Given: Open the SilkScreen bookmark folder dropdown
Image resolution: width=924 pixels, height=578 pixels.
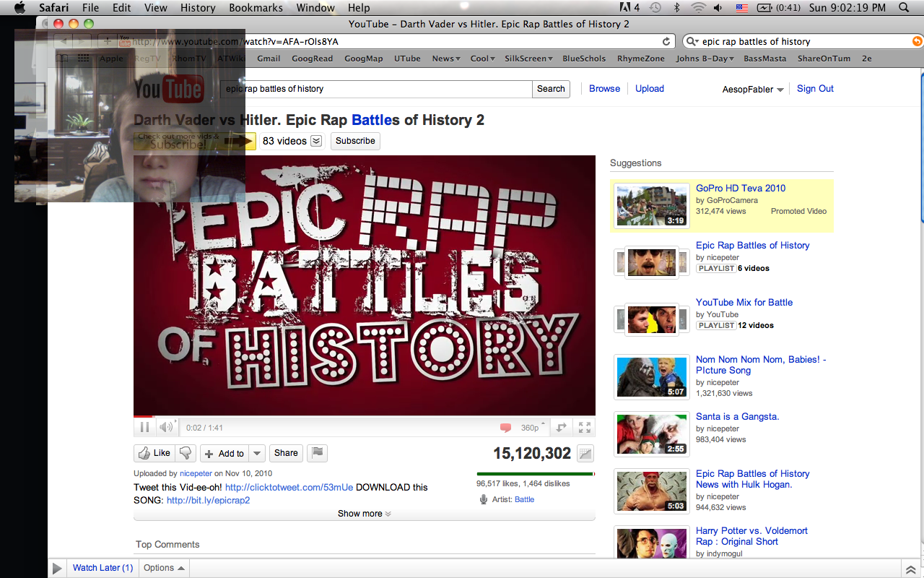Looking at the screenshot, I should tap(528, 59).
